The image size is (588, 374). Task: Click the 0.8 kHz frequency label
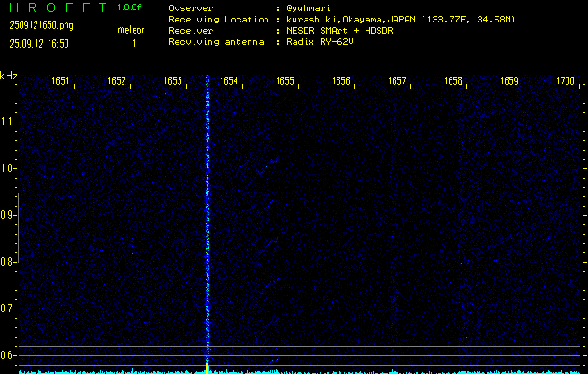(x=7, y=262)
